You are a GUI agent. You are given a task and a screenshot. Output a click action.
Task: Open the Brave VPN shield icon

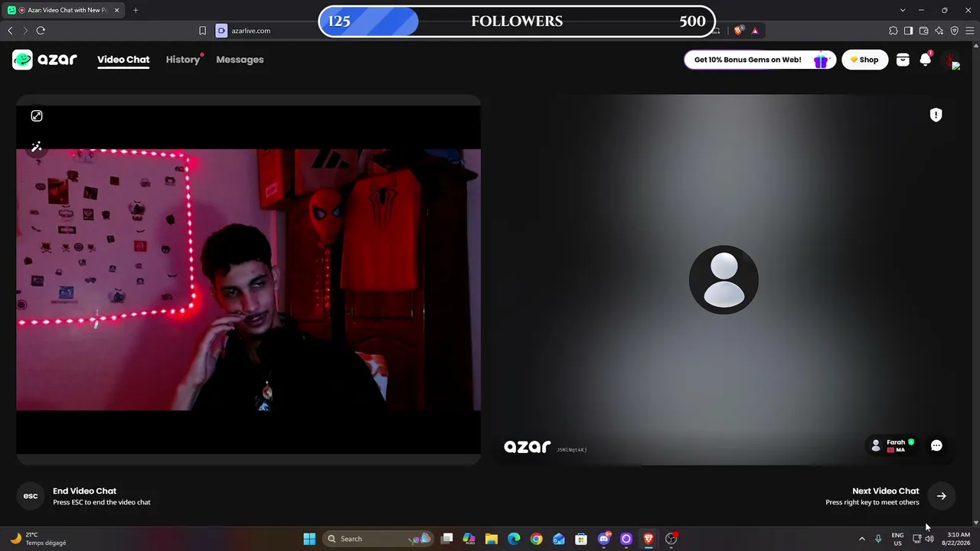point(955,31)
